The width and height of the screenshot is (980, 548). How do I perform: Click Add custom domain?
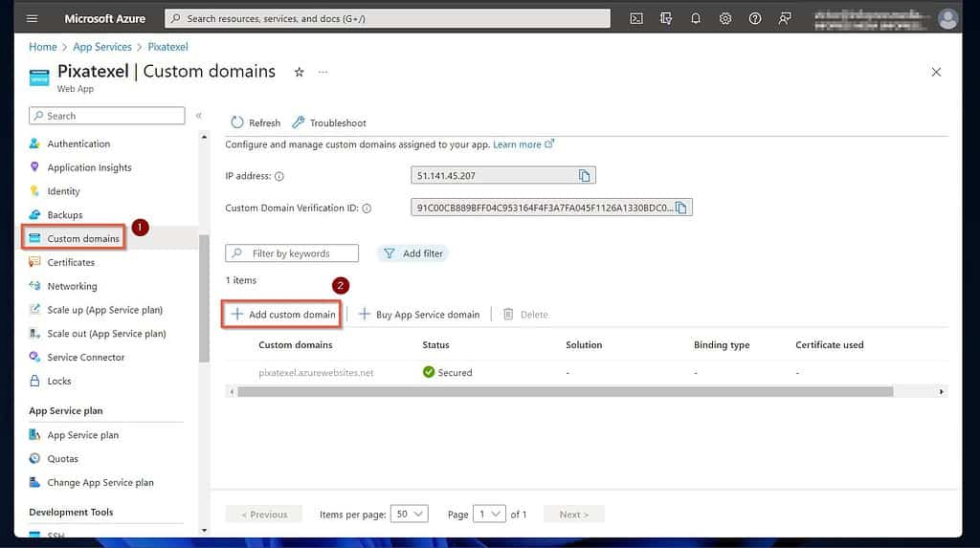click(x=283, y=315)
